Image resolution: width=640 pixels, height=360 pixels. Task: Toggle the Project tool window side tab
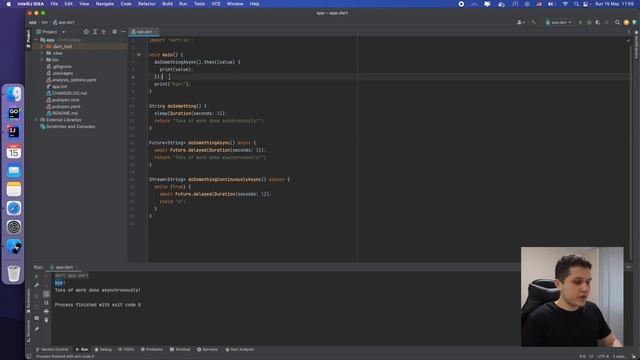click(28, 38)
